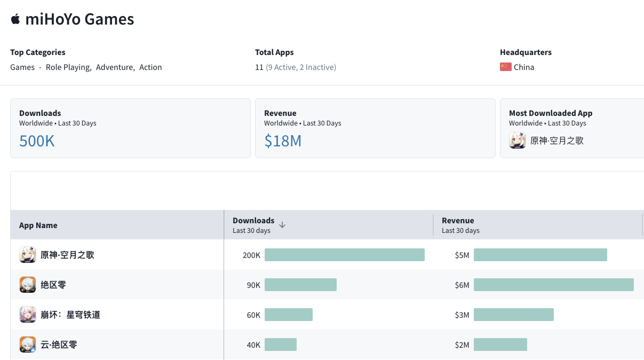Image resolution: width=644 pixels, height=360 pixels.
Task: Click the Downloads column header label
Action: 253,221
